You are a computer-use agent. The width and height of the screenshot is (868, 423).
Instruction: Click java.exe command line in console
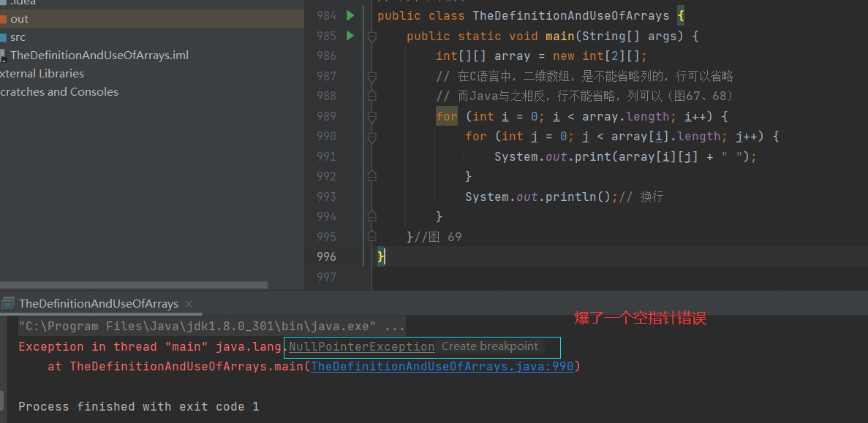point(211,327)
